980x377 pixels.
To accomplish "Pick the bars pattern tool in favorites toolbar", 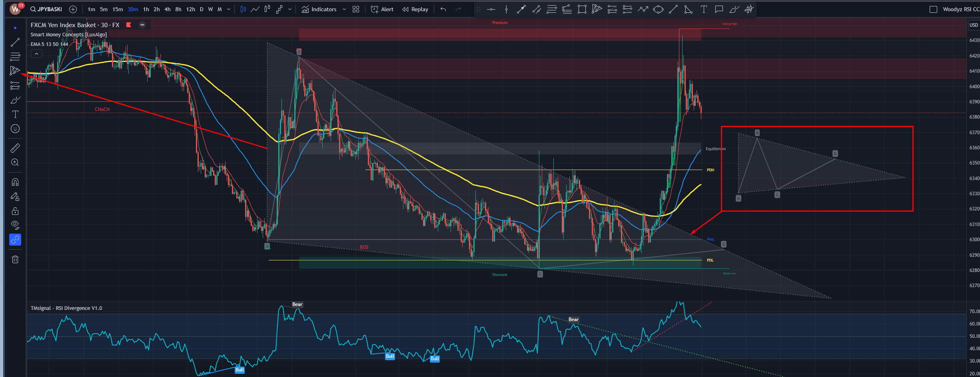I will pyautogui.click(x=749, y=9).
